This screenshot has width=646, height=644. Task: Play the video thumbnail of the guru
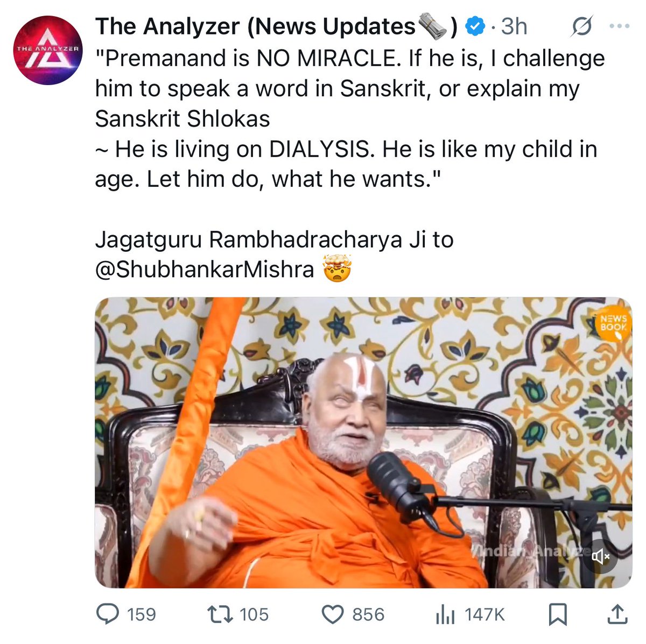click(x=363, y=442)
